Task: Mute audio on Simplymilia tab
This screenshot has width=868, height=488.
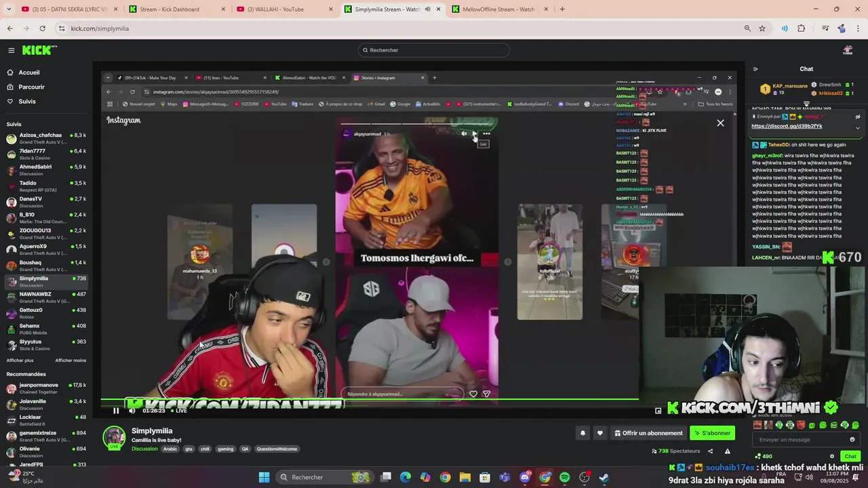Action: click(x=427, y=9)
